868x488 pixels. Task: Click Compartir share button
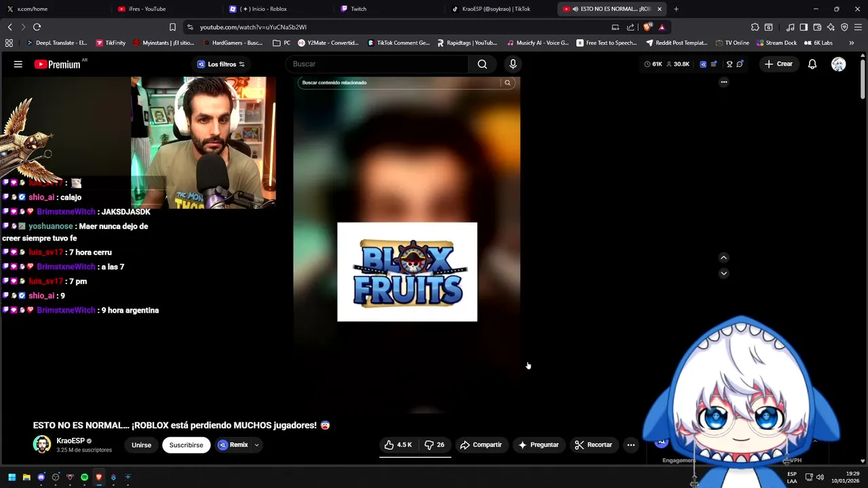click(x=481, y=445)
